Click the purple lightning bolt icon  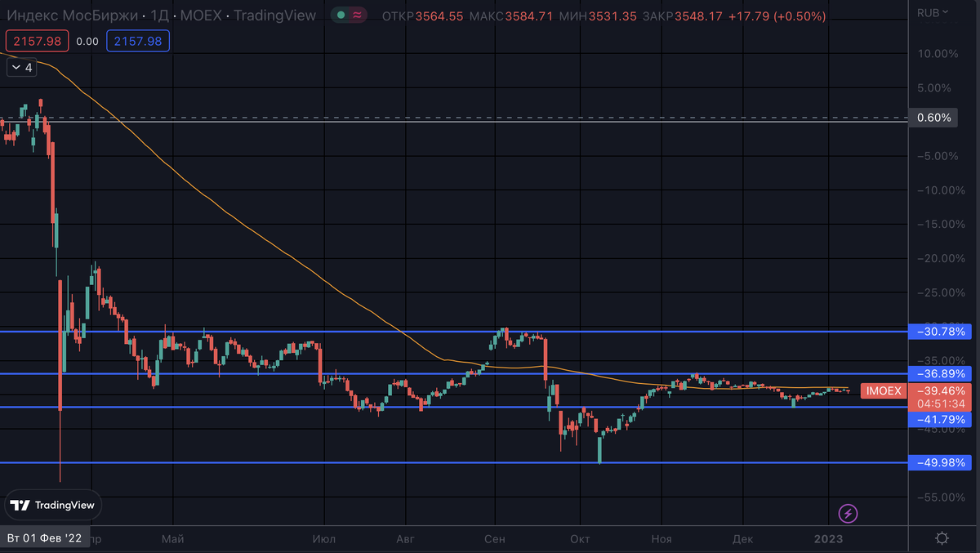tap(849, 514)
